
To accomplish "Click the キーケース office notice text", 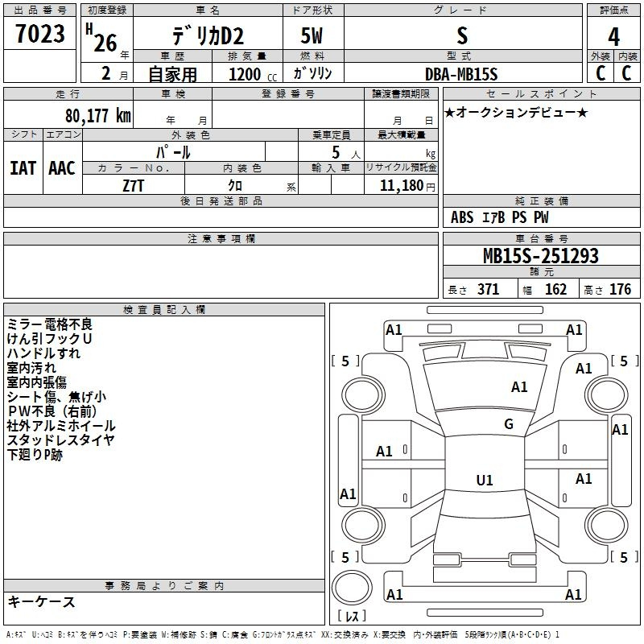I will (x=42, y=602).
